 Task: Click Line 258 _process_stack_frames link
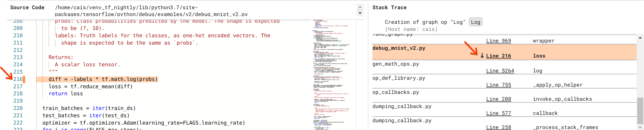pyautogui.click(x=498, y=127)
